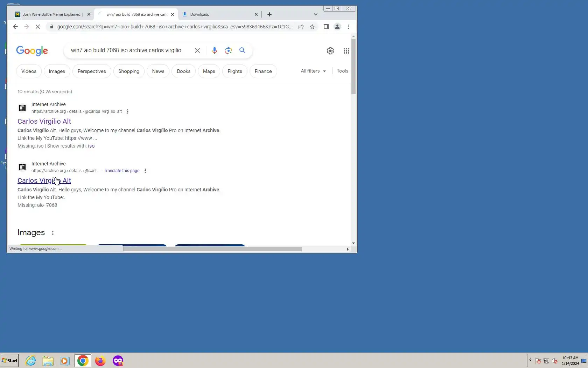Viewport: 588px width, 368px height.
Task: Show results with iso link
Action: (91, 146)
